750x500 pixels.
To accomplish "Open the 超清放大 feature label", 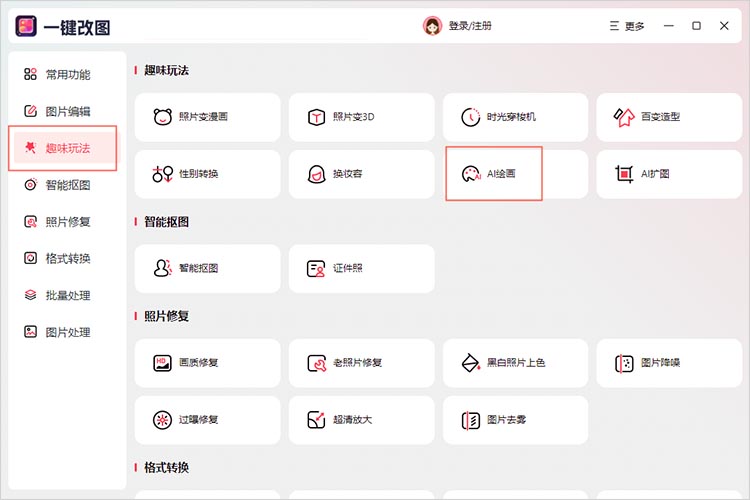I will 353,420.
